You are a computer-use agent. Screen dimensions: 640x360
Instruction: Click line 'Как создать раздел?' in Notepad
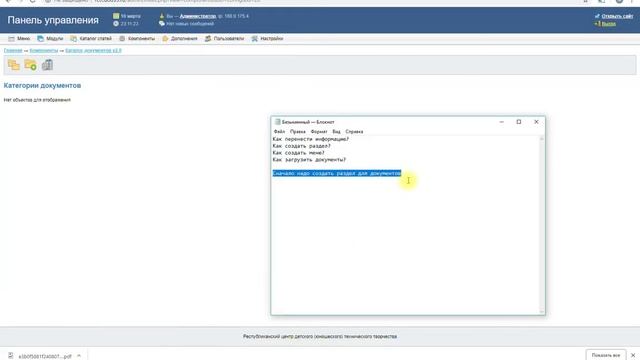pos(302,146)
